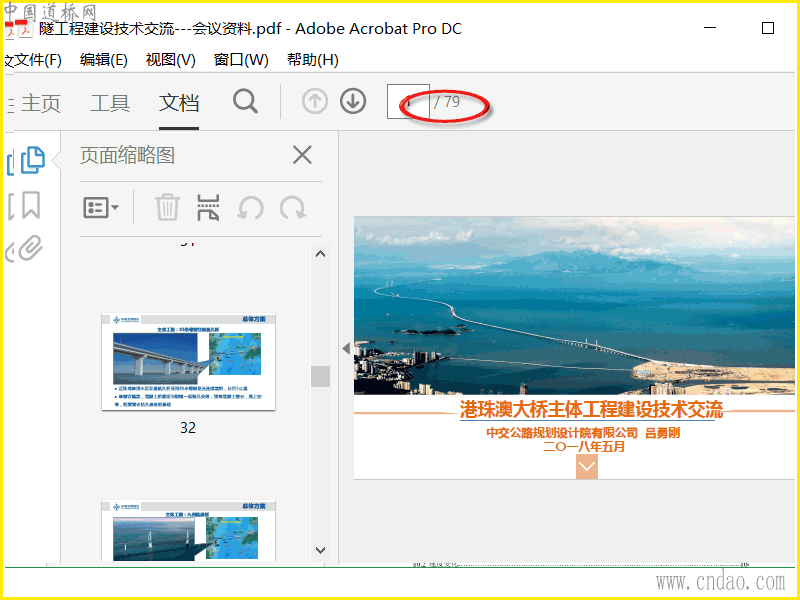Click the page label 32
Screen dimensions: 800x600
pyautogui.click(x=188, y=428)
